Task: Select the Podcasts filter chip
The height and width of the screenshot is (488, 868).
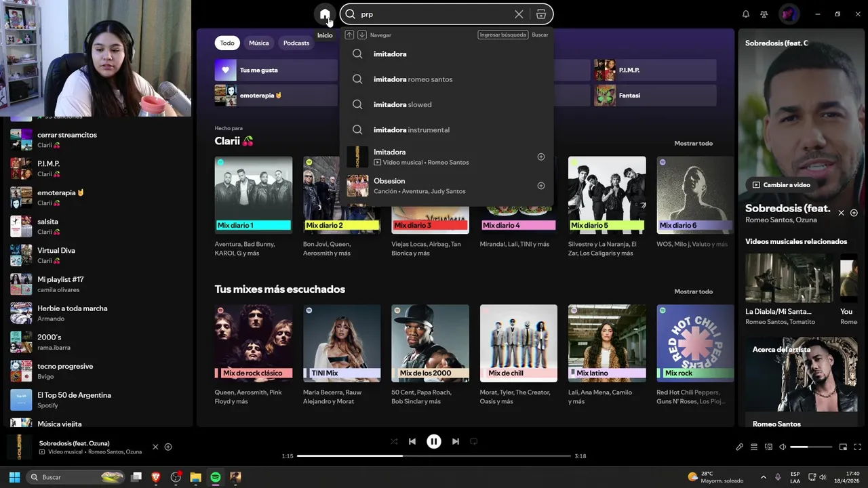Action: tap(296, 43)
